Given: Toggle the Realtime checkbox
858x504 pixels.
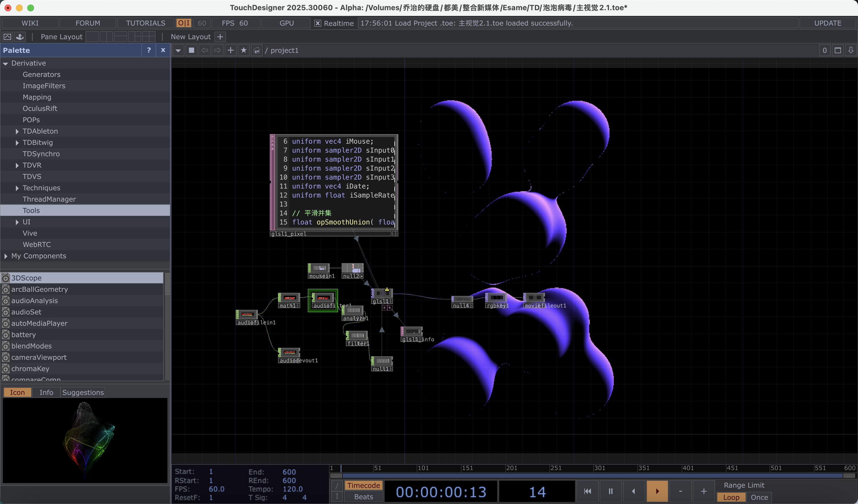Looking at the screenshot, I should (318, 23).
